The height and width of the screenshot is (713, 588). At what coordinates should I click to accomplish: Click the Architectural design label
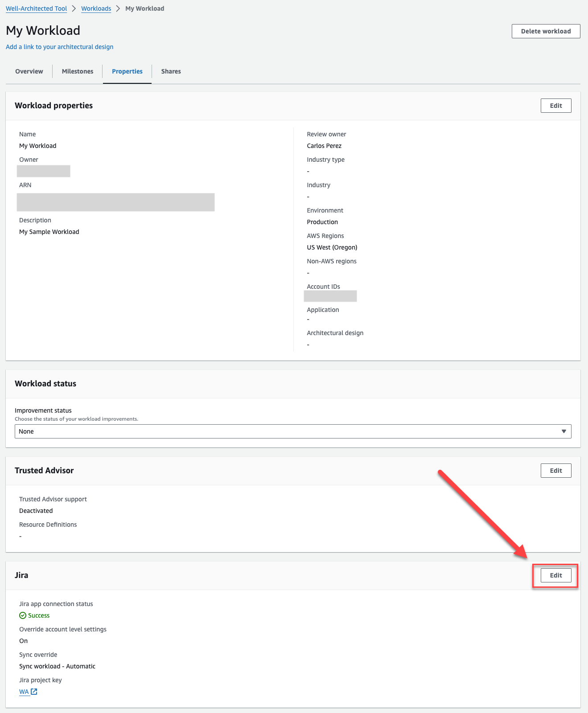tap(335, 333)
